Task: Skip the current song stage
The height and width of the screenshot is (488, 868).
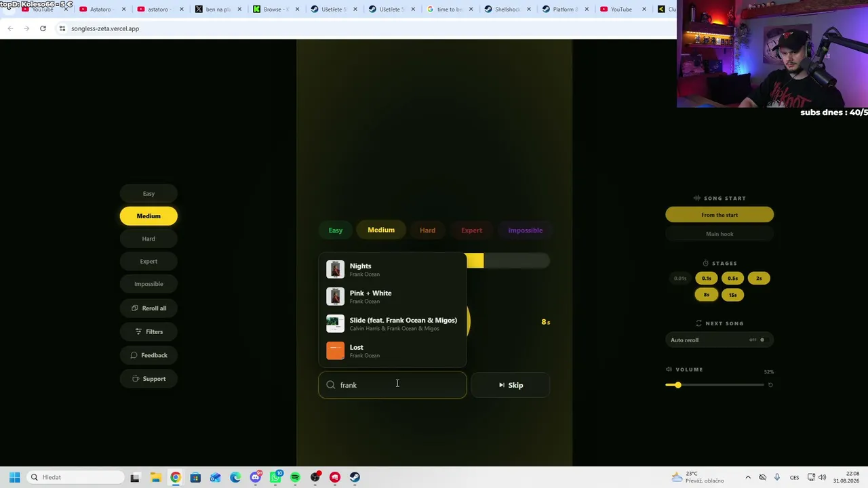Action: (511, 385)
